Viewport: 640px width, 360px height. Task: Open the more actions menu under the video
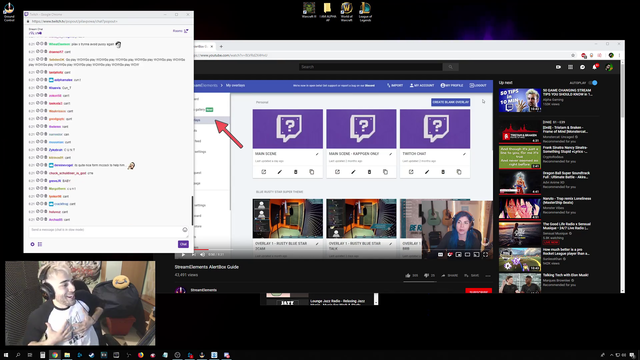488,276
